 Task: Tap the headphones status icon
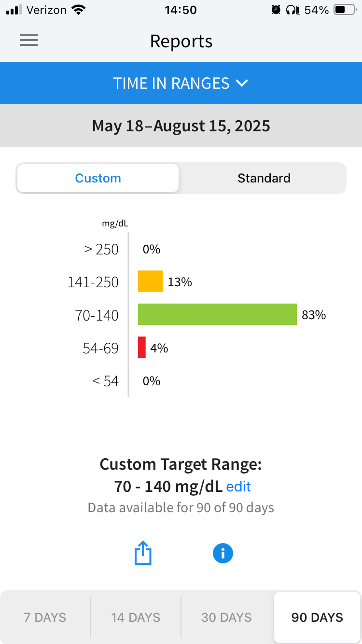point(292,10)
